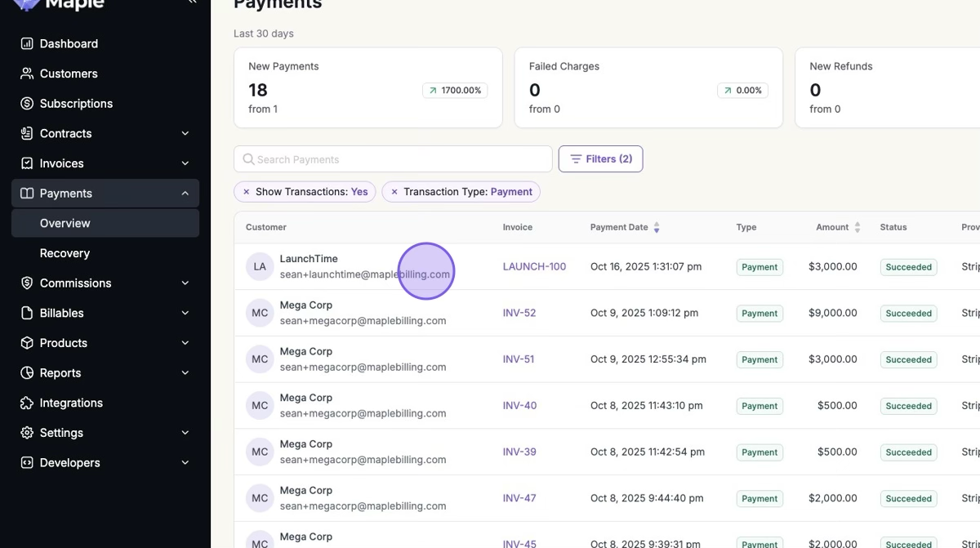This screenshot has height=548, width=980.
Task: Click the Subscriptions dollar icon
Action: pos(27,104)
